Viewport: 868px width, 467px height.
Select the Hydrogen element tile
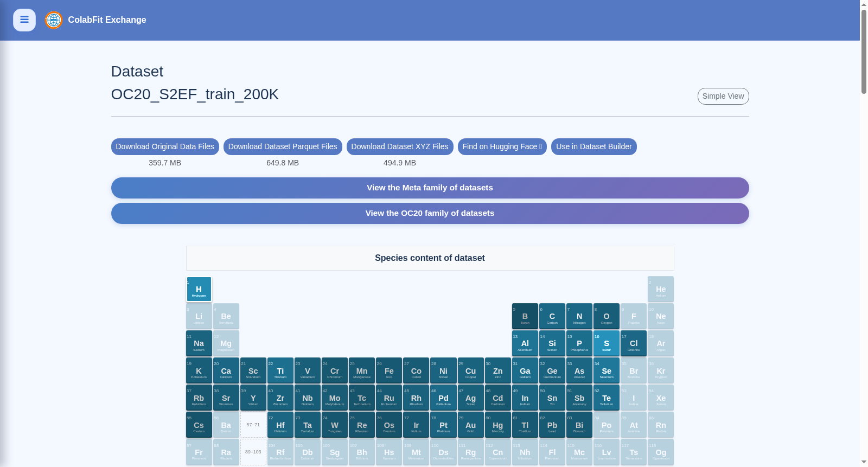click(x=199, y=289)
